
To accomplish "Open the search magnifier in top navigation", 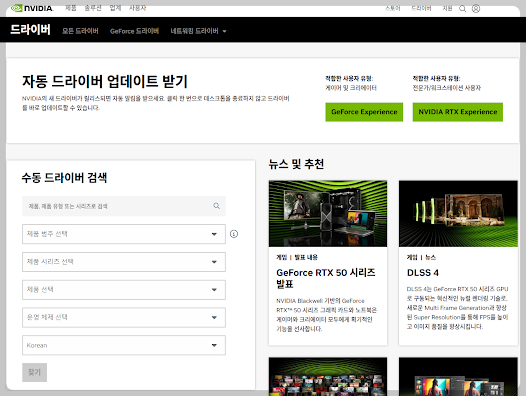I will (462, 8).
